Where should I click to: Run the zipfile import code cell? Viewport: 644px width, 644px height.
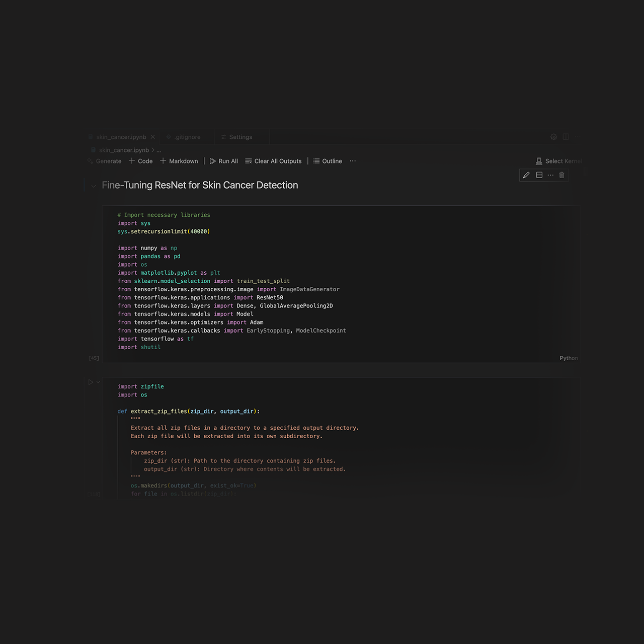pos(91,382)
